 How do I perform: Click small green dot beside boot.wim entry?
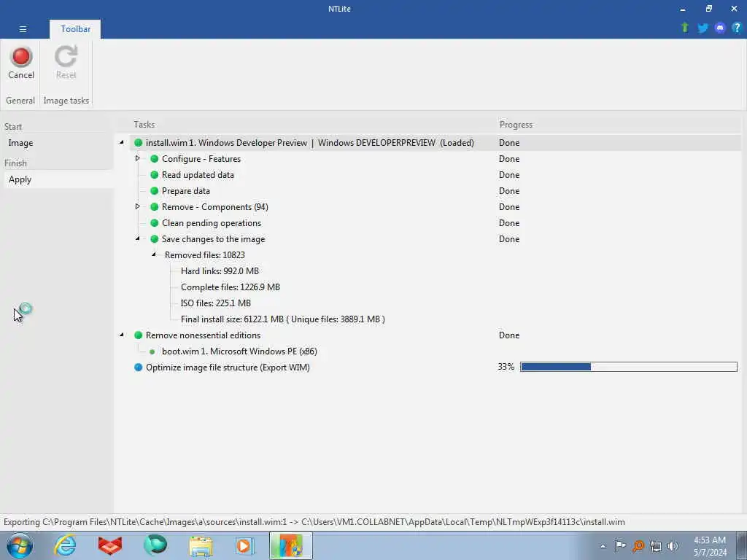coord(152,352)
